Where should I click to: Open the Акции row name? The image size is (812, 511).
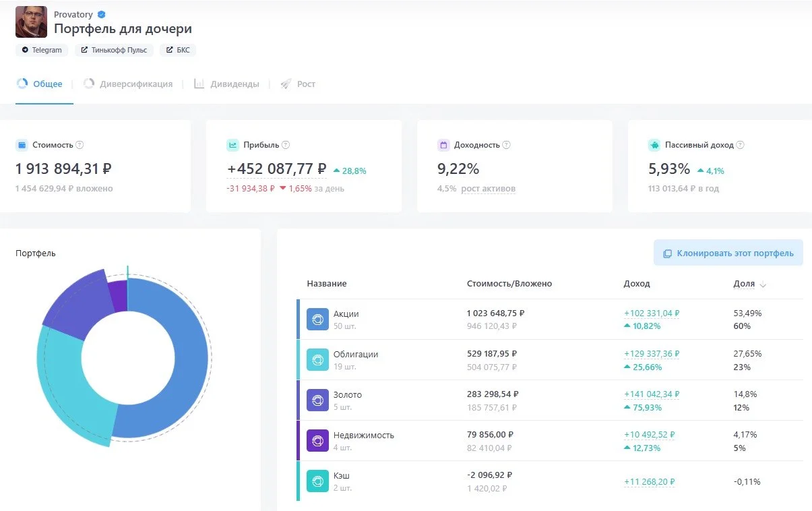coord(346,313)
